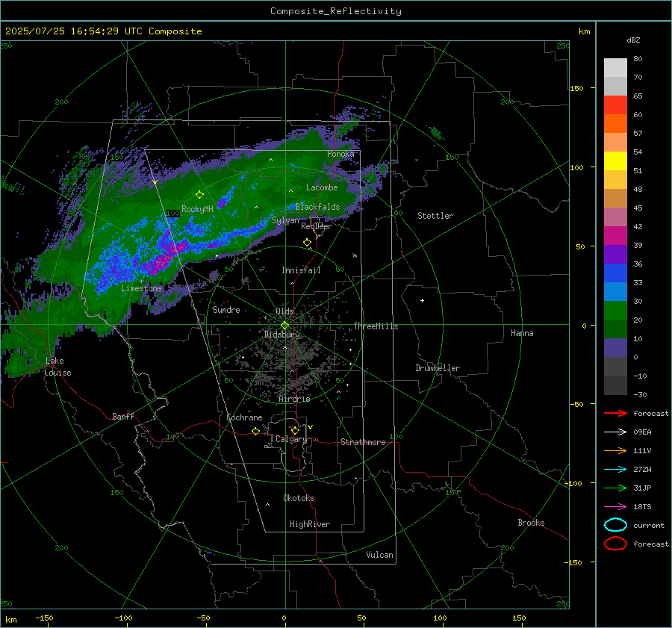Click the Blackfalds city label
The image size is (672, 628).
(317, 207)
